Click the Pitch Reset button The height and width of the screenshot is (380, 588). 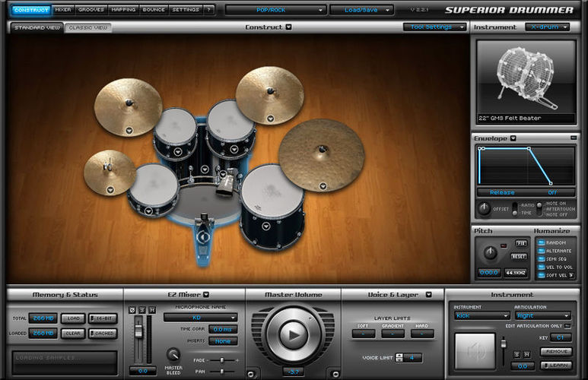click(x=519, y=256)
